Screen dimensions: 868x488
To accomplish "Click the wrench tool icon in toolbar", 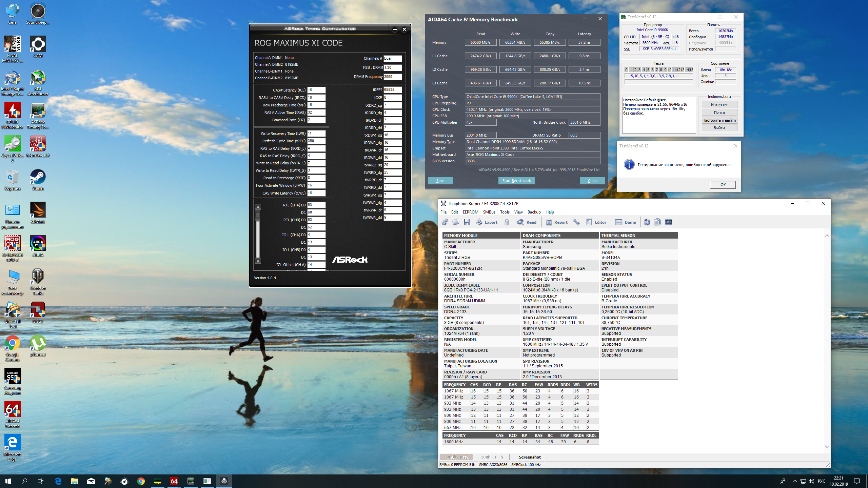I will click(576, 222).
